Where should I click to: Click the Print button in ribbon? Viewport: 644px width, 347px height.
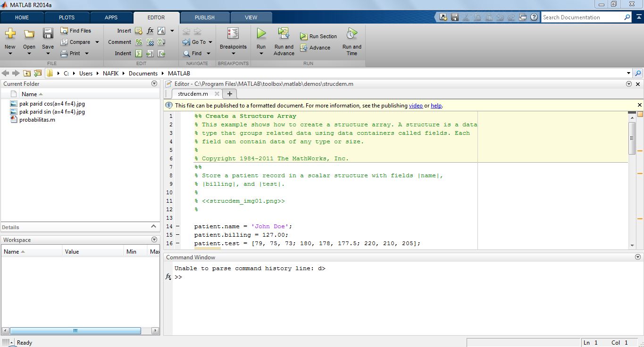[x=71, y=53]
